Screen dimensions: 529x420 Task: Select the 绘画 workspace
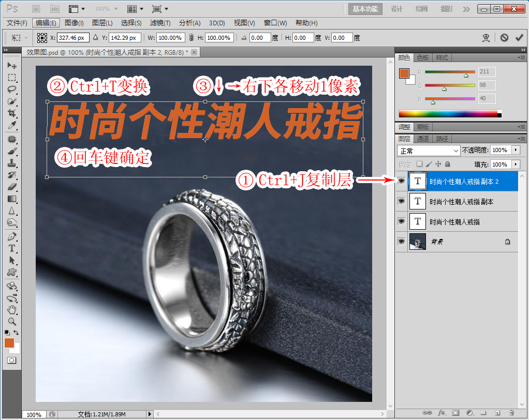tap(421, 9)
